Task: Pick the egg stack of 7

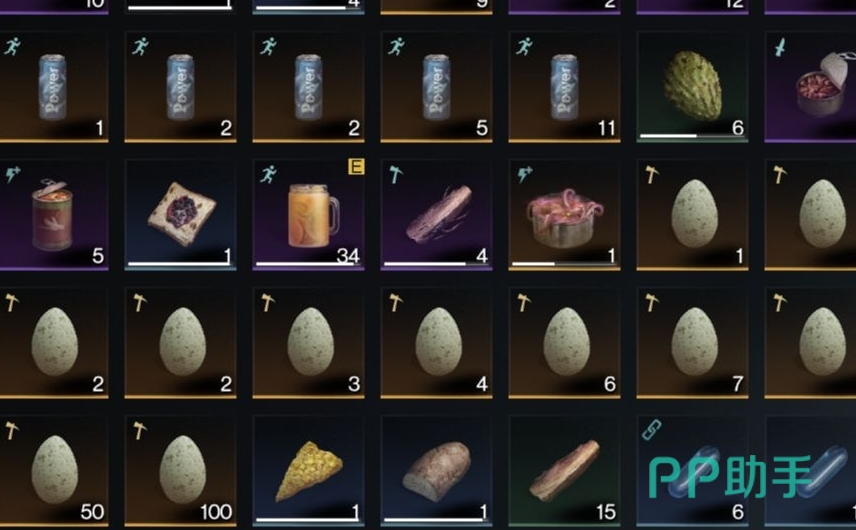Action: (692, 343)
